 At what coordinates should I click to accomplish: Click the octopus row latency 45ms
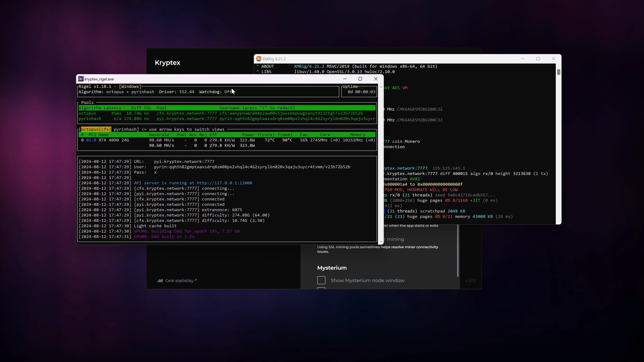point(116,113)
